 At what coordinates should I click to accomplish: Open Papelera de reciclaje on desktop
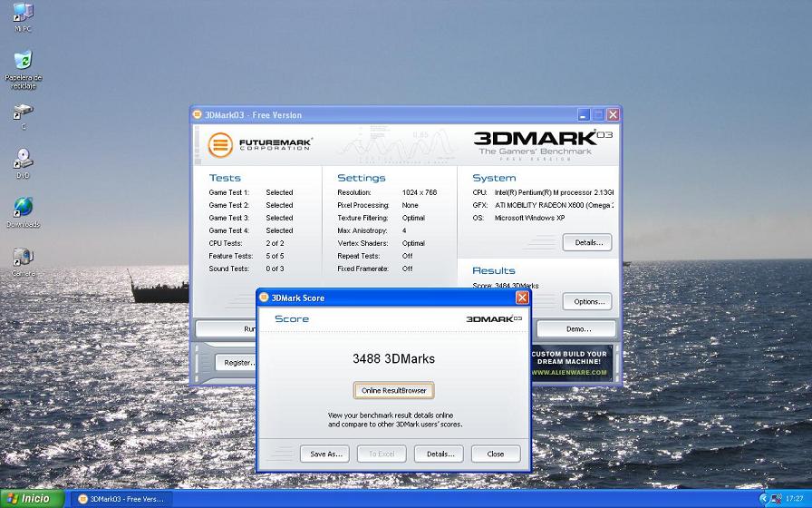(23, 63)
